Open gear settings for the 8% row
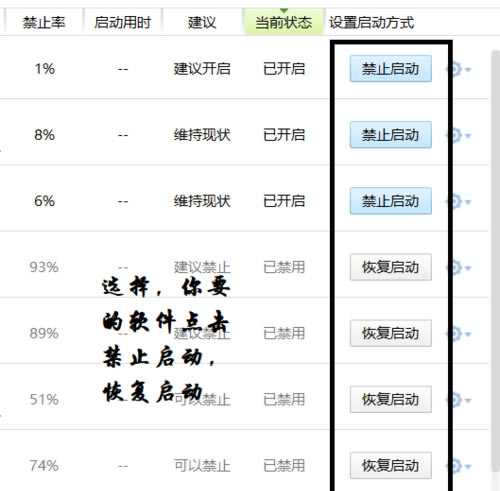 [x=458, y=135]
